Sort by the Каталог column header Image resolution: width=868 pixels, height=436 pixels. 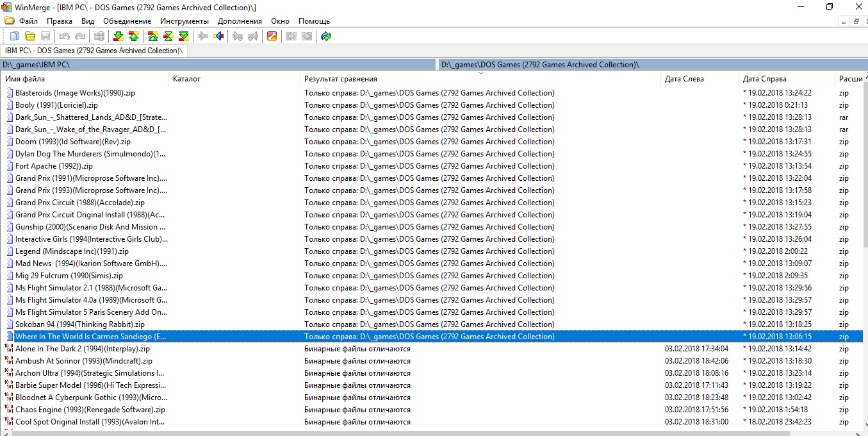click(234, 79)
